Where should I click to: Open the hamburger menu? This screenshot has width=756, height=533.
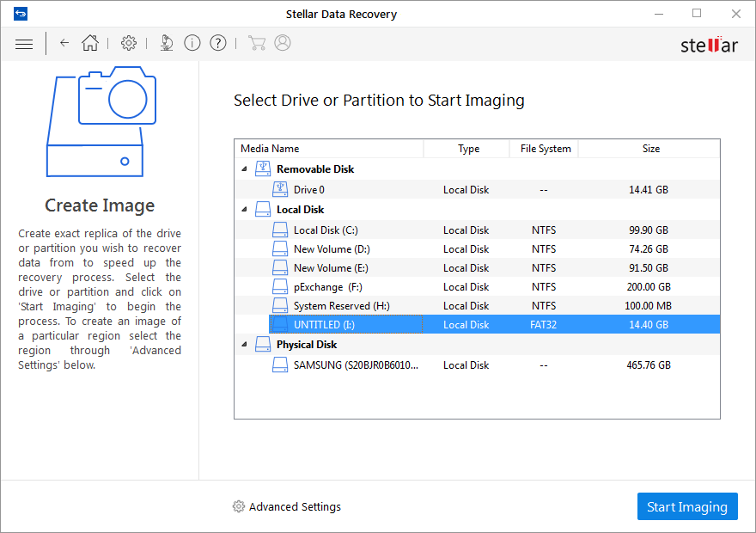pyautogui.click(x=24, y=44)
